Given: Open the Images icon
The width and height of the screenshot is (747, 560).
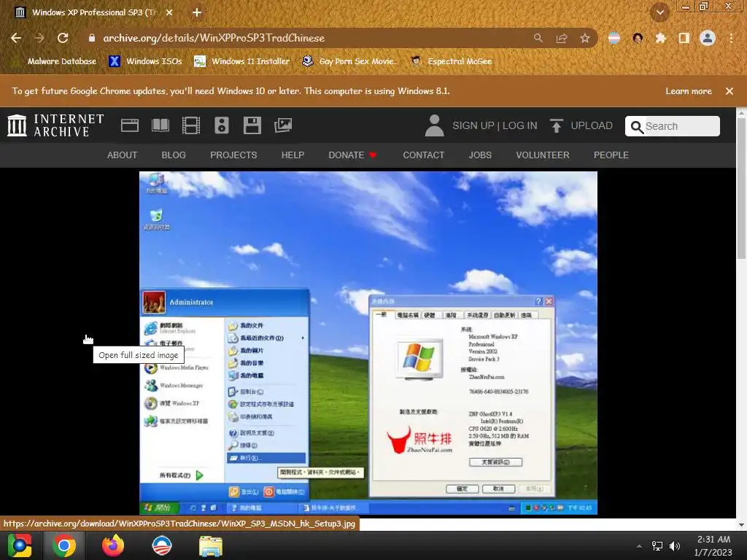Looking at the screenshot, I should coord(283,125).
